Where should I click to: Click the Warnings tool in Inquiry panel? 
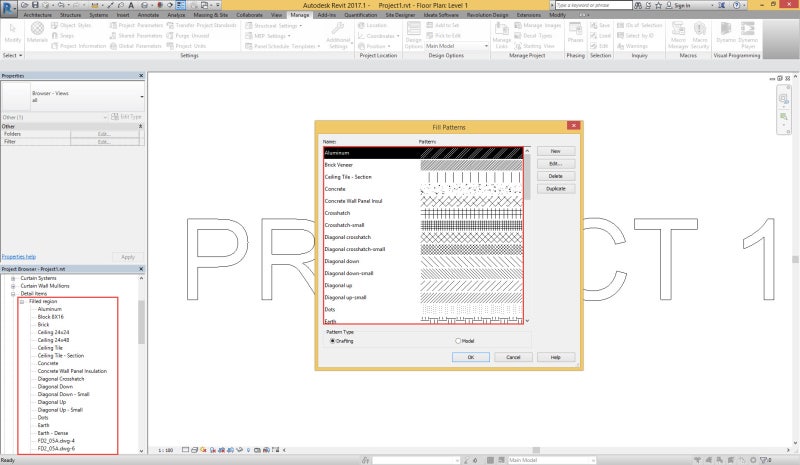pyautogui.click(x=632, y=46)
